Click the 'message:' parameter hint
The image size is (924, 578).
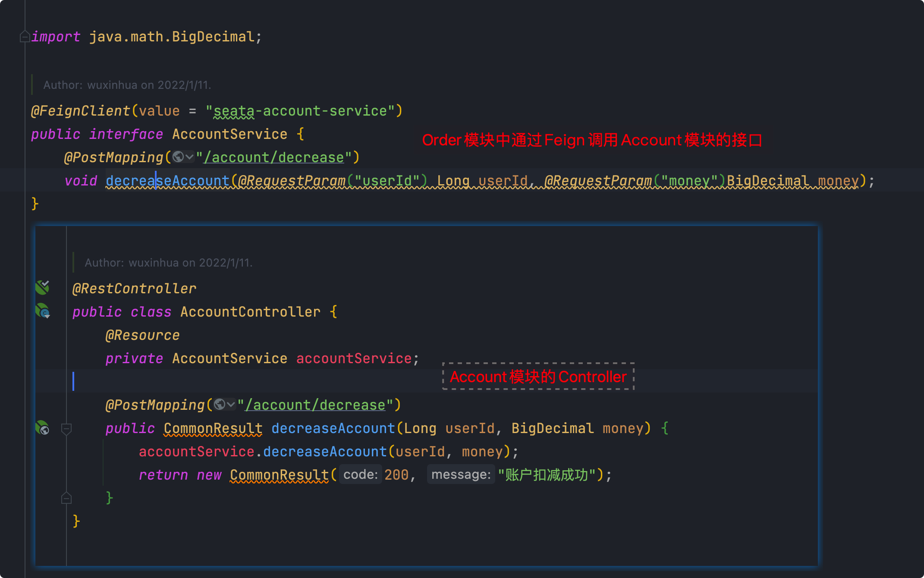click(461, 474)
